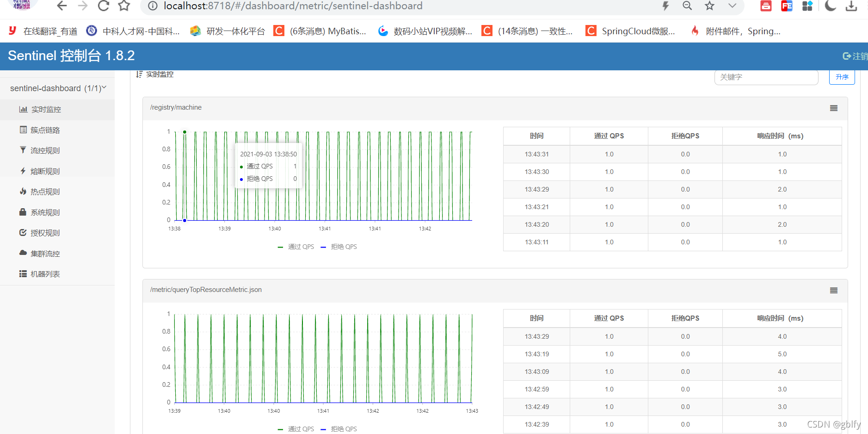Viewport: 868px width, 434px height.
Task: Toggle night mode moon icon
Action: click(x=831, y=6)
